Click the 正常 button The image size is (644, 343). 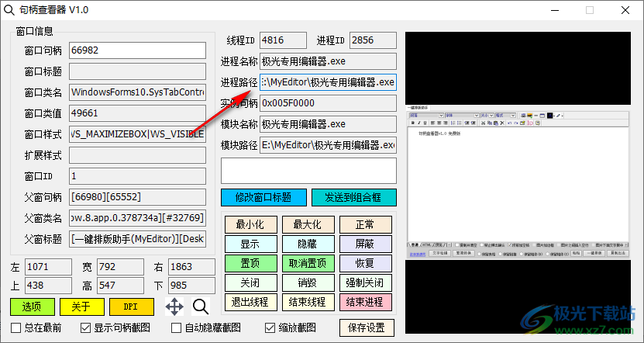click(x=366, y=224)
